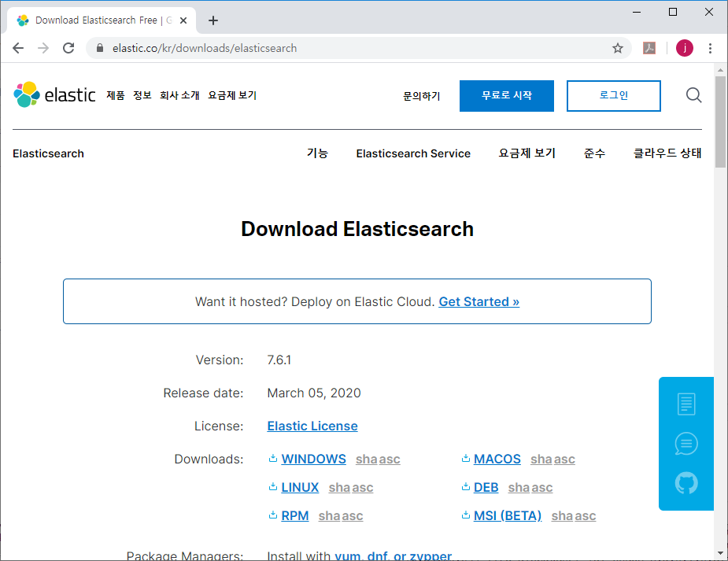Open the Elasticsearch Service tab
The width and height of the screenshot is (728, 561).
(413, 153)
